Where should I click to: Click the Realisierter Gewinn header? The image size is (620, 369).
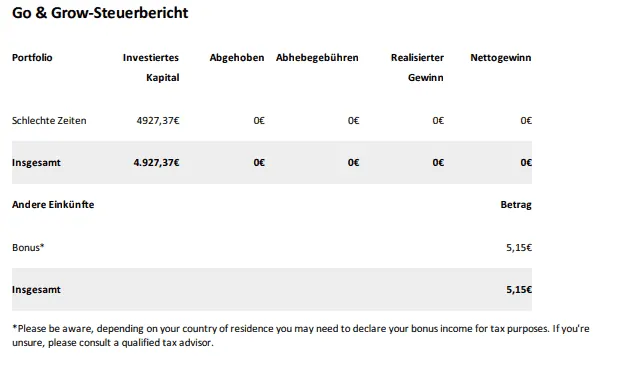coord(417,68)
